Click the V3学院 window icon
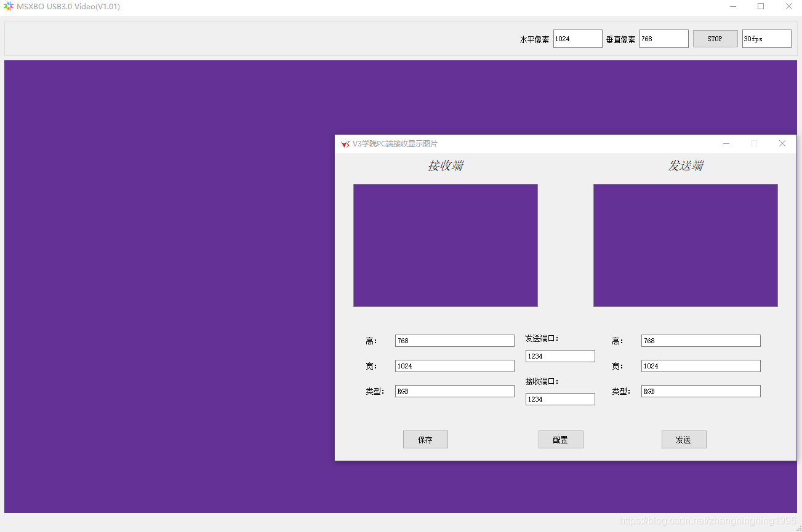Screen dimensions: 802x532 click(x=345, y=144)
